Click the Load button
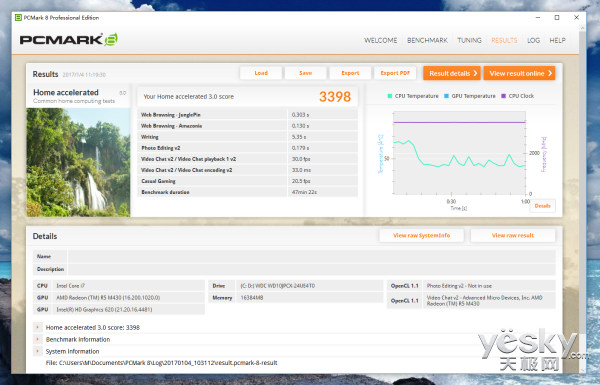The image size is (600, 385). [x=261, y=73]
